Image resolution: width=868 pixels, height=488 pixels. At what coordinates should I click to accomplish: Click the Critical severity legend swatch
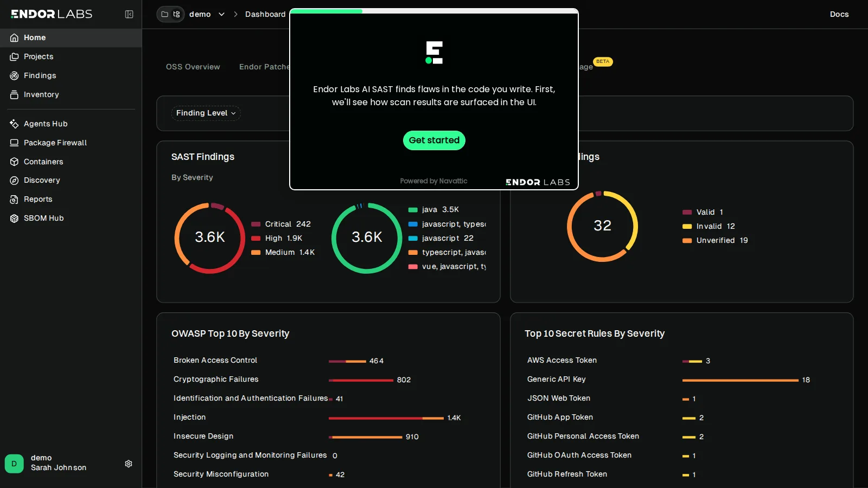[x=256, y=224]
